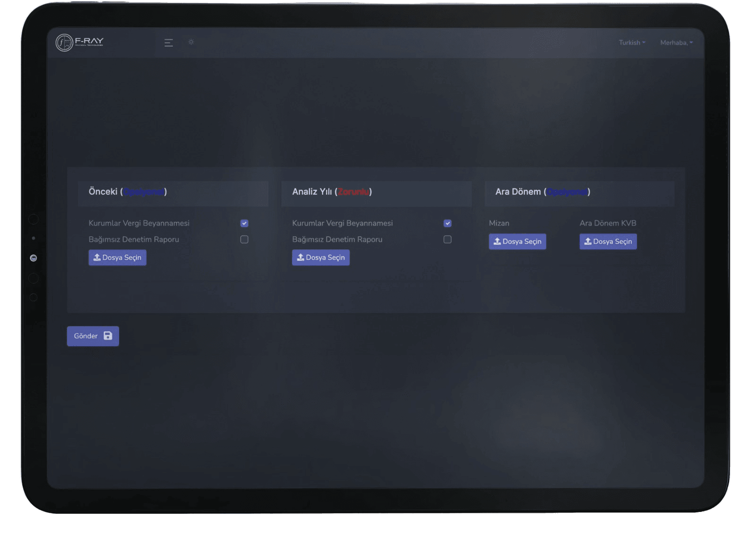Image resolution: width=756 pixels, height=536 pixels.
Task: Uncheck Kurumlar Vergi Beyannamesi under Önceki
Action: (x=244, y=223)
